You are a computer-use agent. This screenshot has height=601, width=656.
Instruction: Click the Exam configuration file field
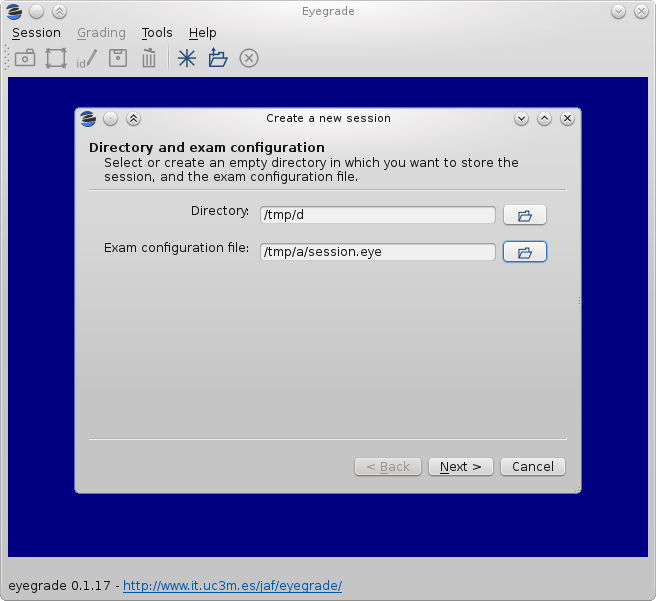[378, 252]
